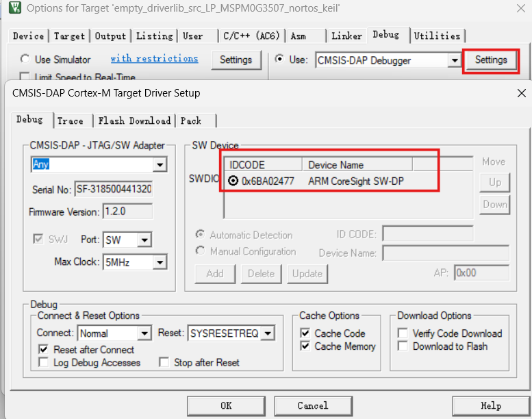Open the Output tab
Screen dimensions: 532x419
[x=110, y=36]
